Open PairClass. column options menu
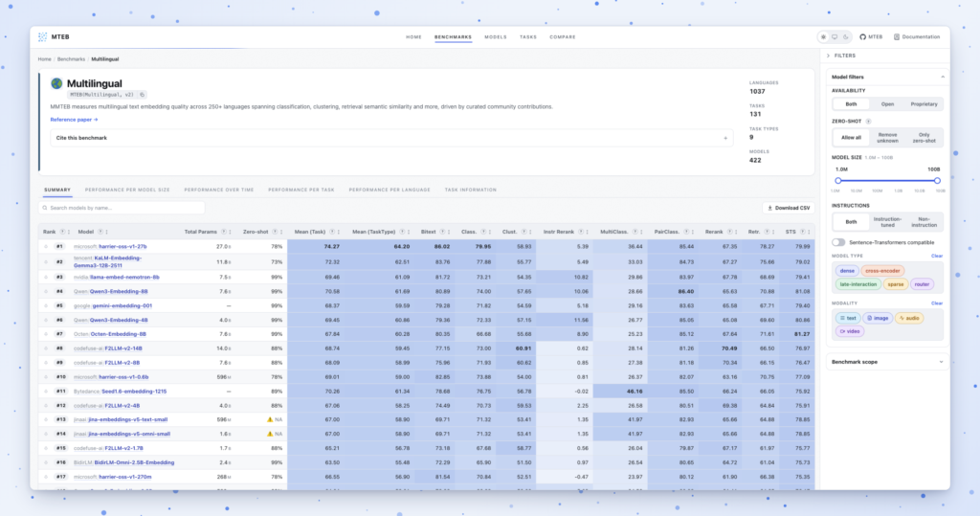The height and width of the screenshot is (516, 980). [x=693, y=232]
